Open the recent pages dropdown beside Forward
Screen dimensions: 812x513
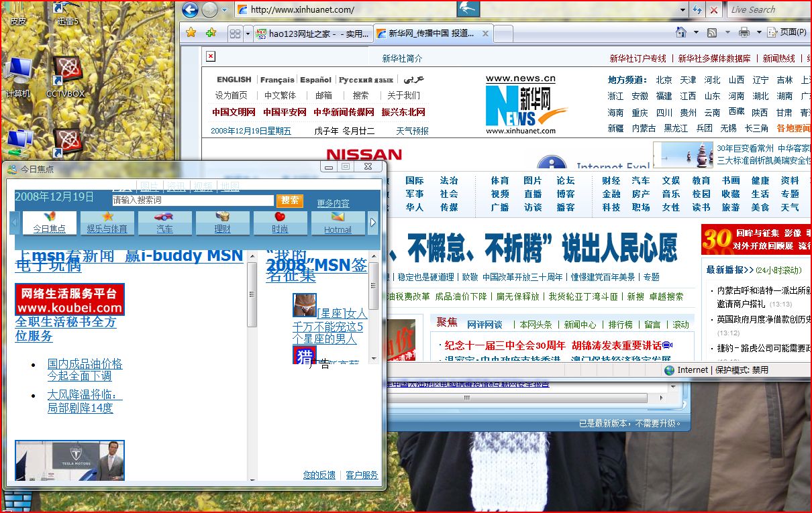tap(224, 10)
